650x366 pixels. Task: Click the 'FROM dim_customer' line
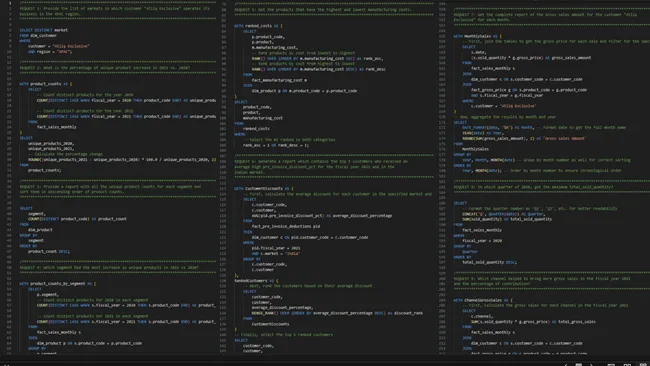coord(38,36)
